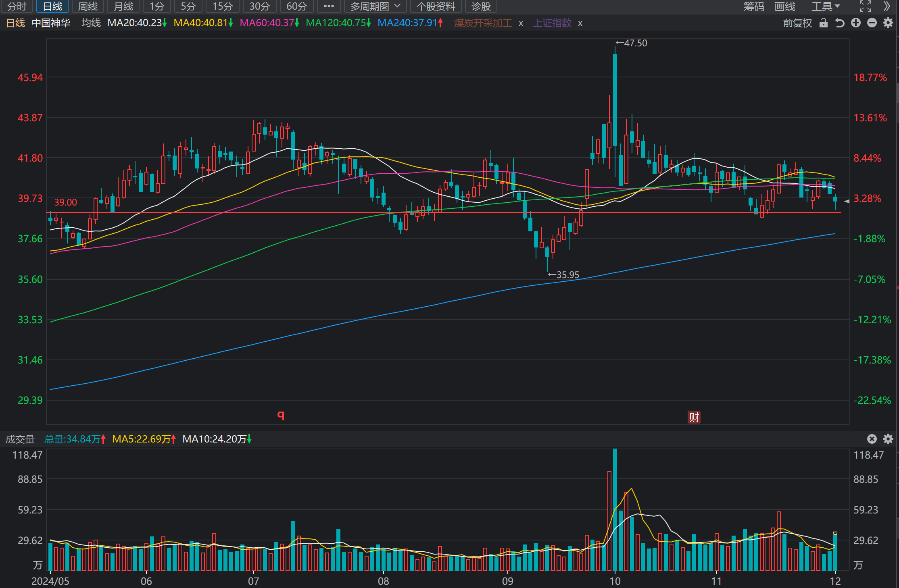Change the 前复权 adjustment mode
This screenshot has height=588, width=899.
tap(797, 23)
